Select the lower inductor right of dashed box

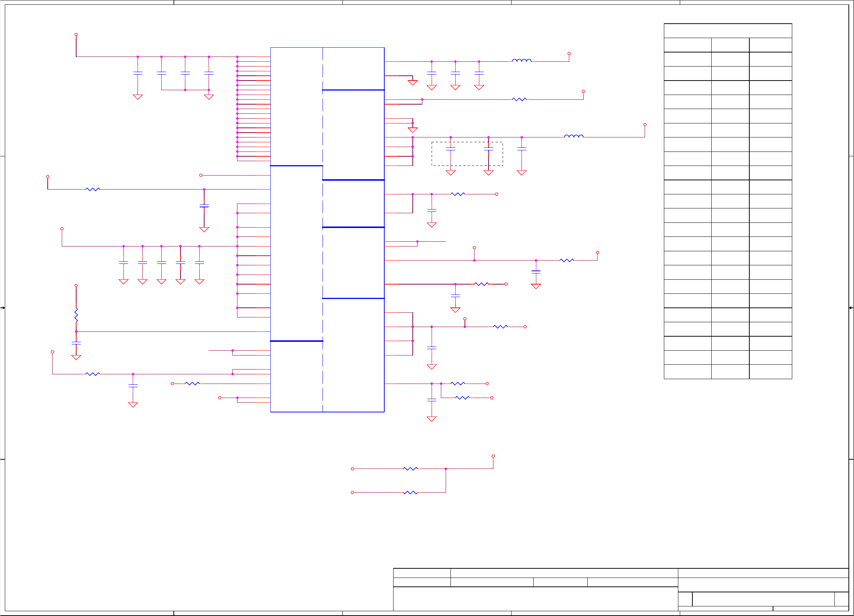click(574, 136)
